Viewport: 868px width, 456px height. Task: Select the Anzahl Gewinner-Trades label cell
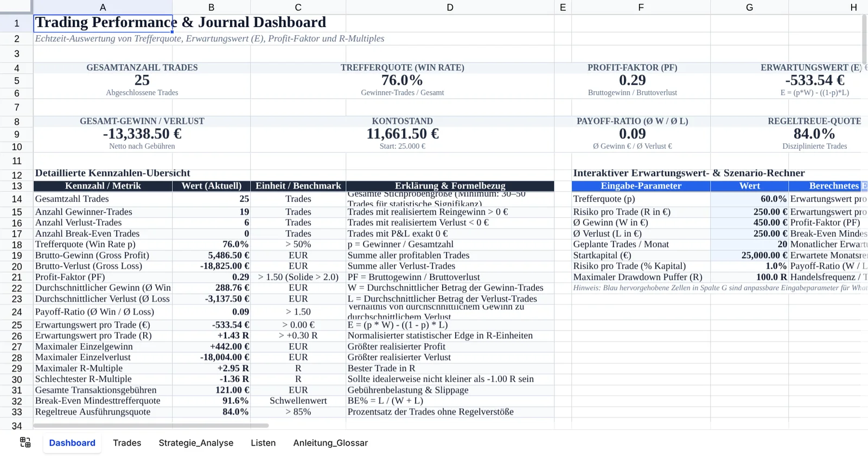tap(103, 212)
